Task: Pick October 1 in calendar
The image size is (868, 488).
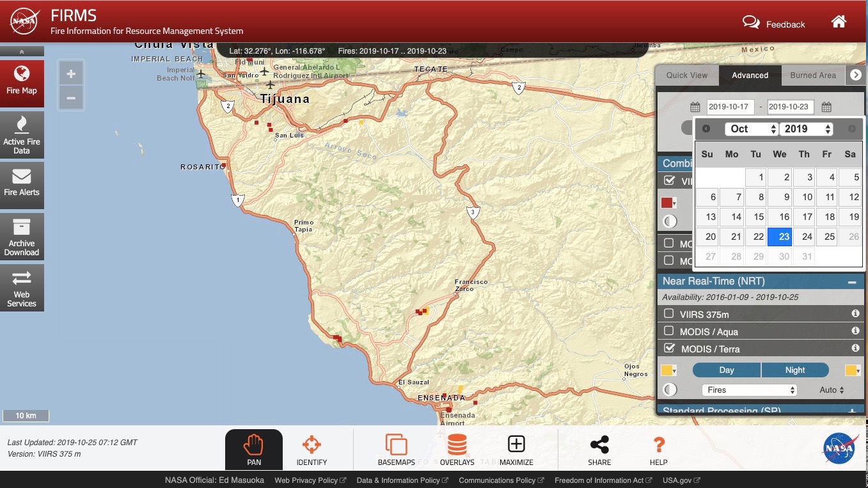Action: tap(755, 177)
